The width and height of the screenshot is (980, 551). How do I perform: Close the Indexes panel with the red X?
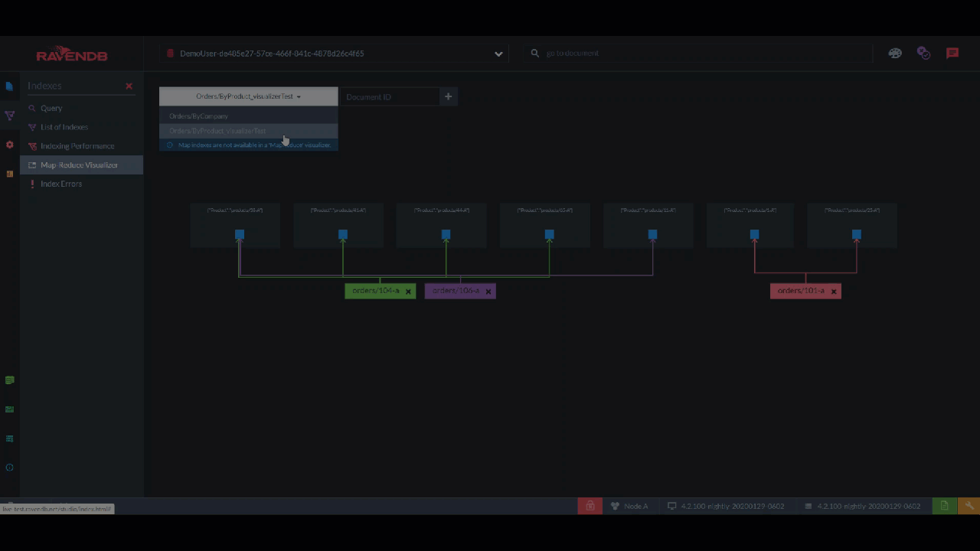coord(129,86)
